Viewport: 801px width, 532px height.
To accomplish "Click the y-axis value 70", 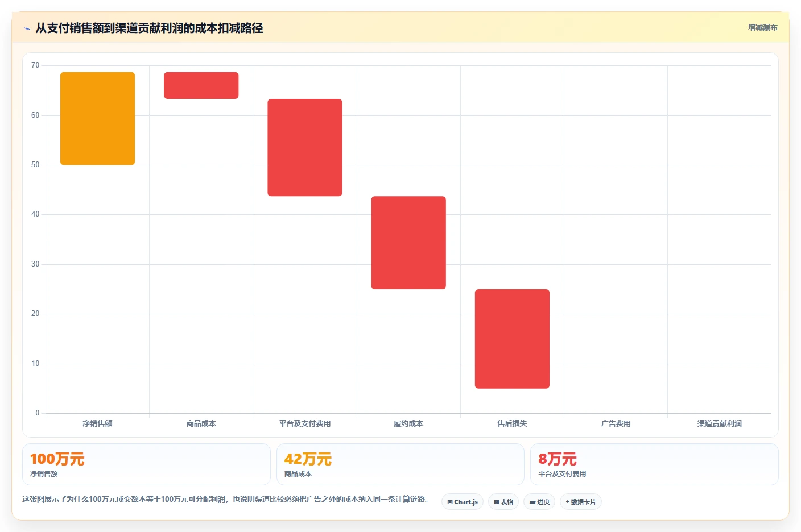I will [35, 65].
